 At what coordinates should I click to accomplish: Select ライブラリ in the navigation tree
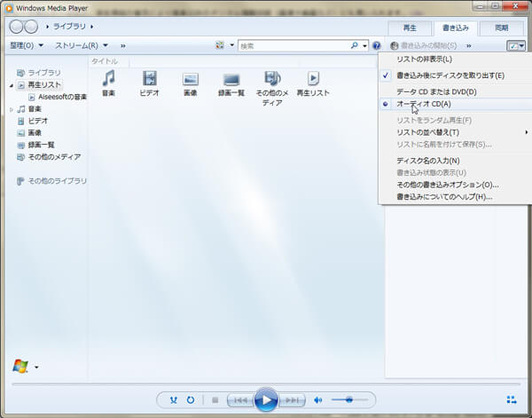pos(44,73)
